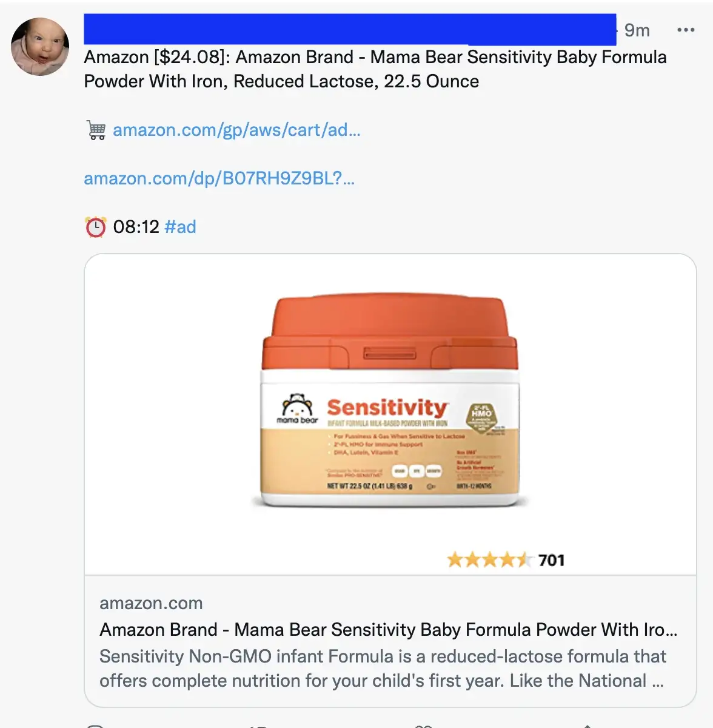Click the 08:12 time text
Viewport: 713px width, 728px height.
point(136,227)
